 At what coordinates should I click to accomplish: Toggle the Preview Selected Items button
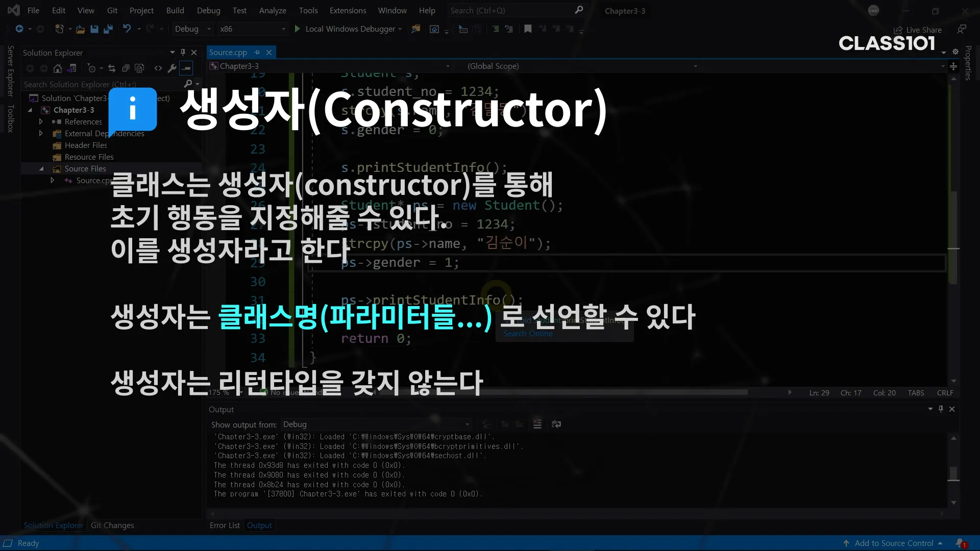pos(186,68)
